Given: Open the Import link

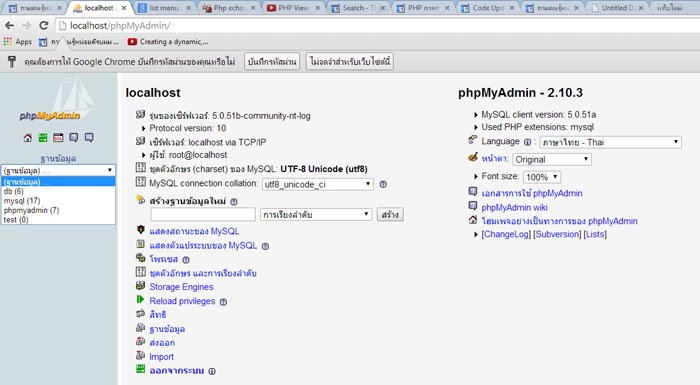Looking at the screenshot, I should click(x=161, y=357).
